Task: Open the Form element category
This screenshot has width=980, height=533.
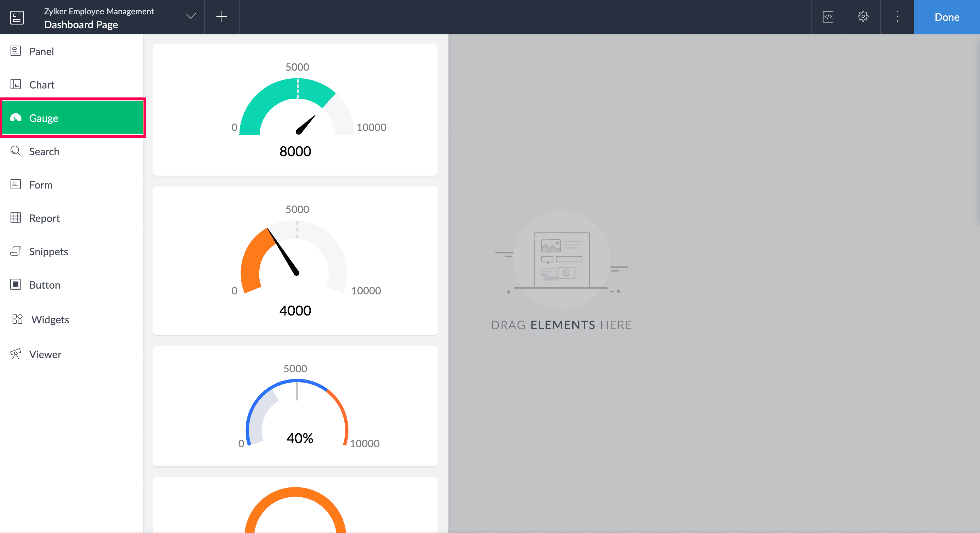Action: (x=41, y=185)
